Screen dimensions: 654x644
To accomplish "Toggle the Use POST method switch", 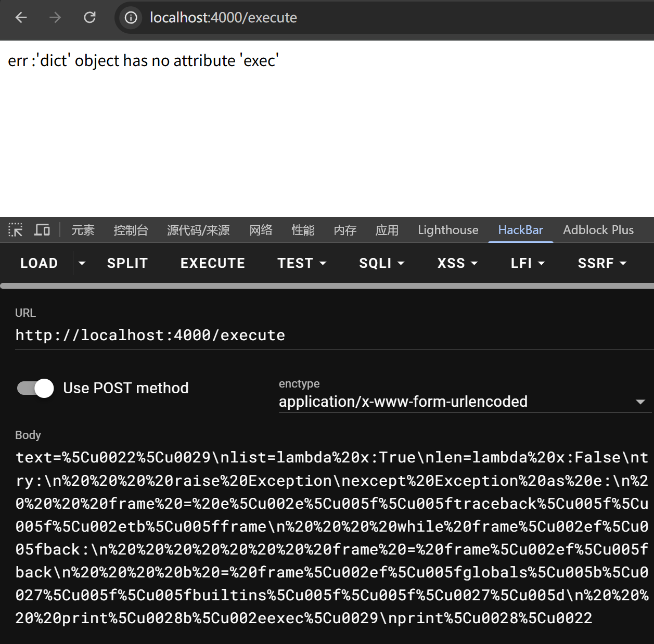I will coord(35,388).
